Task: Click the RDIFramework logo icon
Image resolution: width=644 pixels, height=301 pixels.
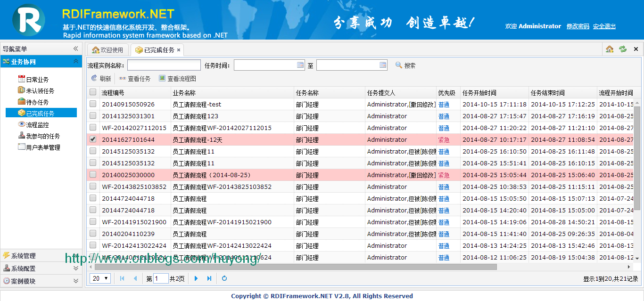Action: 28,19
